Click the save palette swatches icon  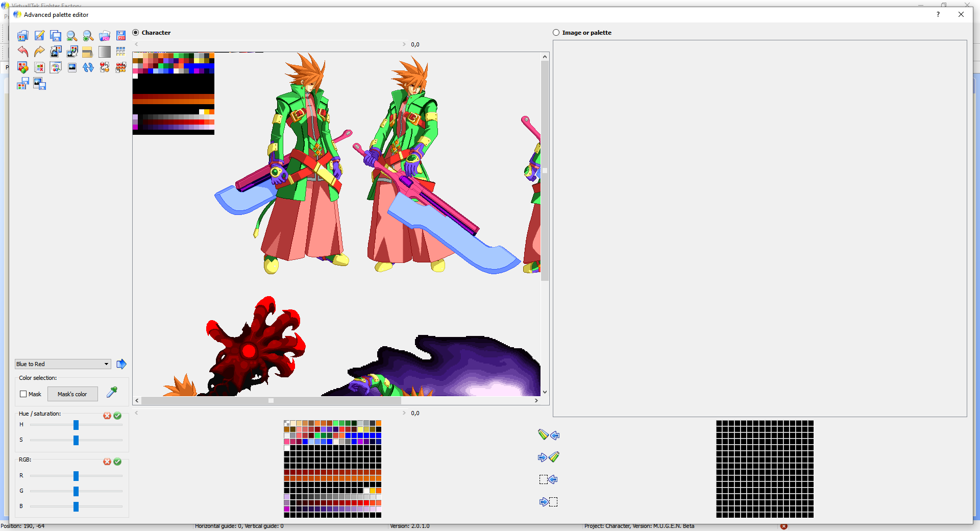pos(22,84)
